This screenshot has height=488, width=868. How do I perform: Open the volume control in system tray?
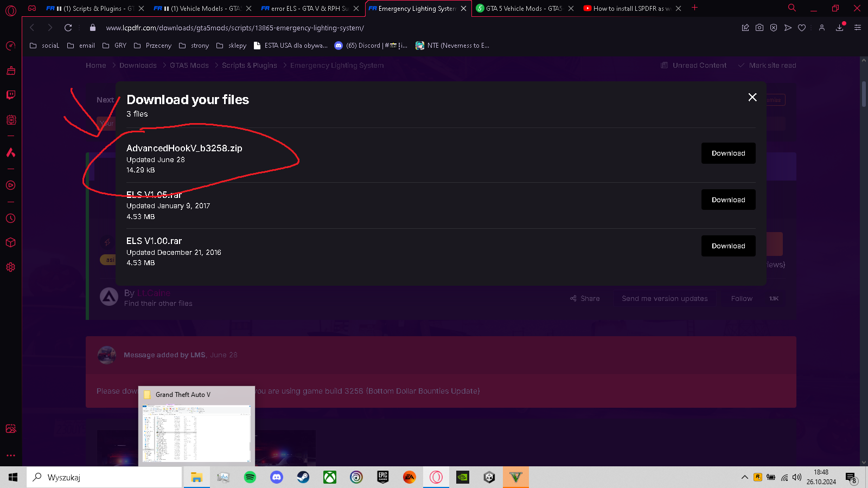pos(797,477)
